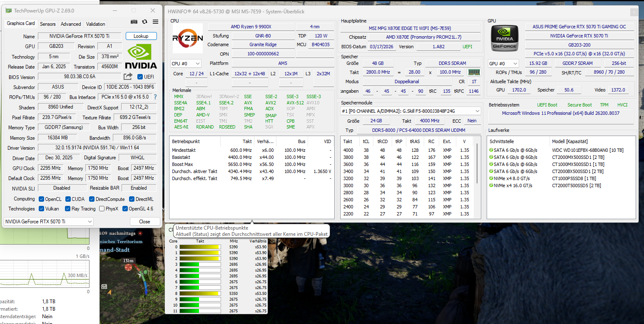Open GPU-Z graphics card selector dropdown
644x324 pixels.
pyautogui.click(x=49, y=222)
